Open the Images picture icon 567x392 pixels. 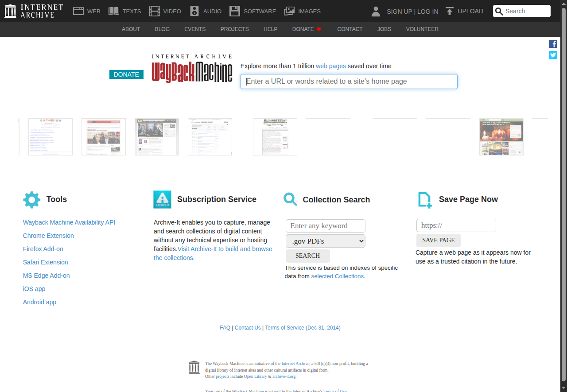(289, 11)
